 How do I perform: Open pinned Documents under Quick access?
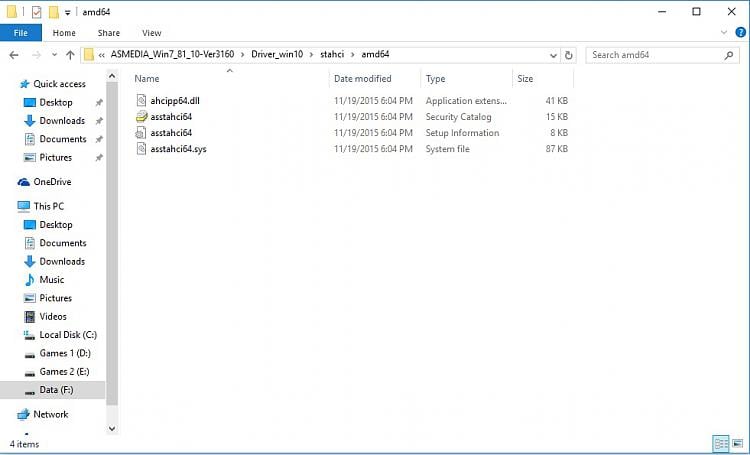click(63, 139)
